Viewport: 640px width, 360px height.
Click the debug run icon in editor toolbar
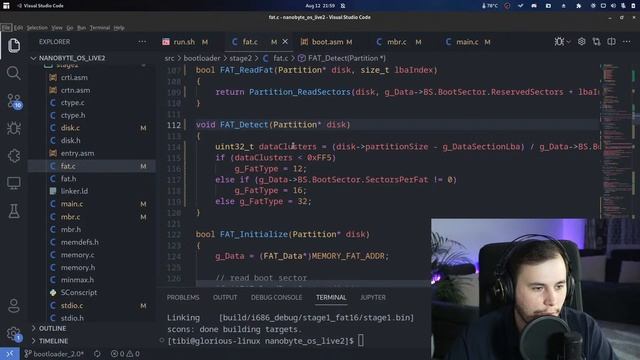click(x=559, y=42)
